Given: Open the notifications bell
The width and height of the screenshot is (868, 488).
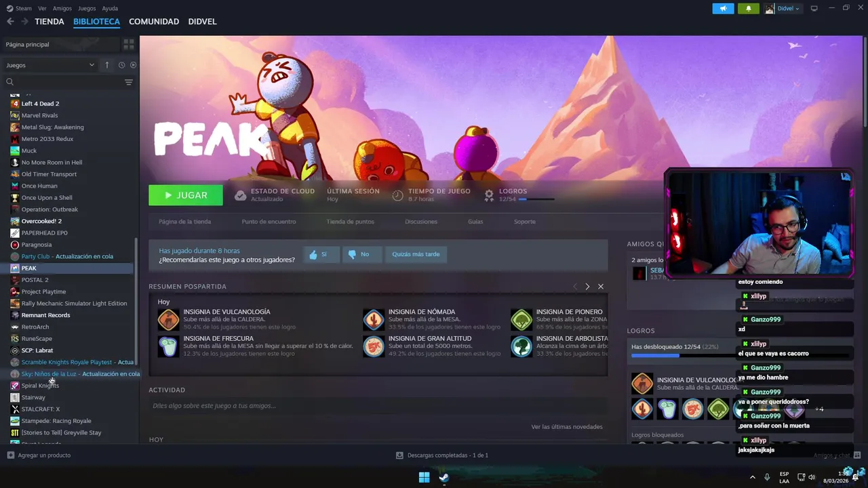Looking at the screenshot, I should pyautogui.click(x=749, y=9).
